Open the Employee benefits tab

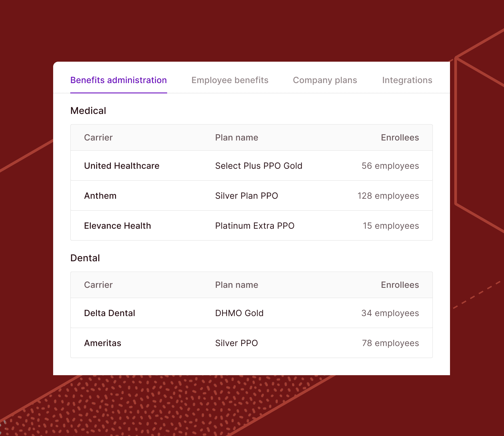click(x=230, y=80)
